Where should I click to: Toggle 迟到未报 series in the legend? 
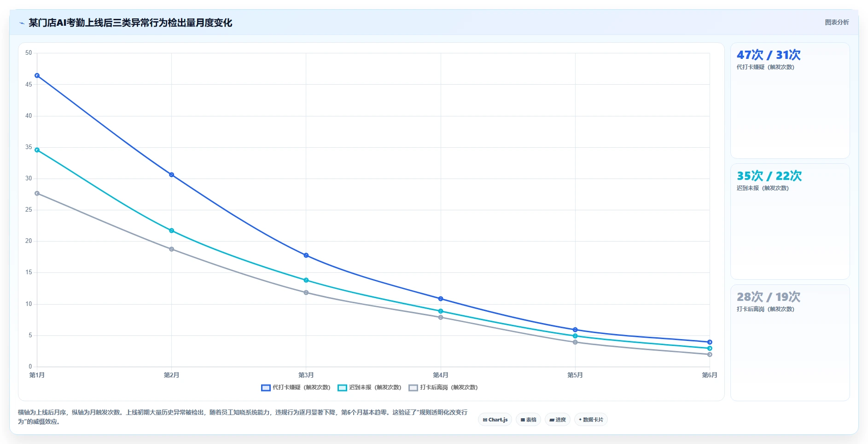click(x=369, y=387)
